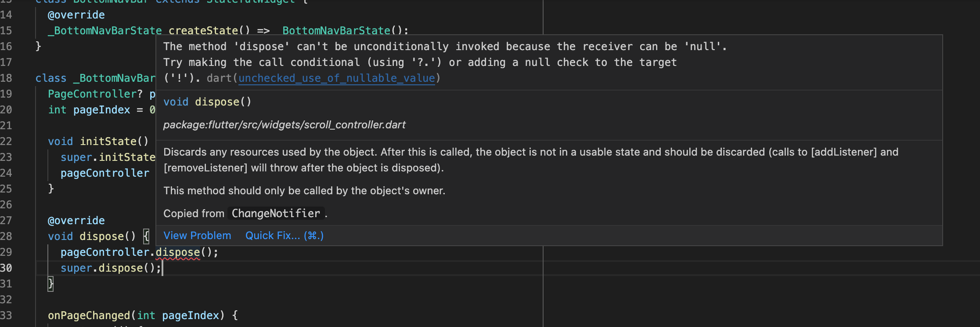Viewport: 980px width, 327px height.
Task: Open the unchecked_use_of_nullable_value link
Action: (x=337, y=78)
